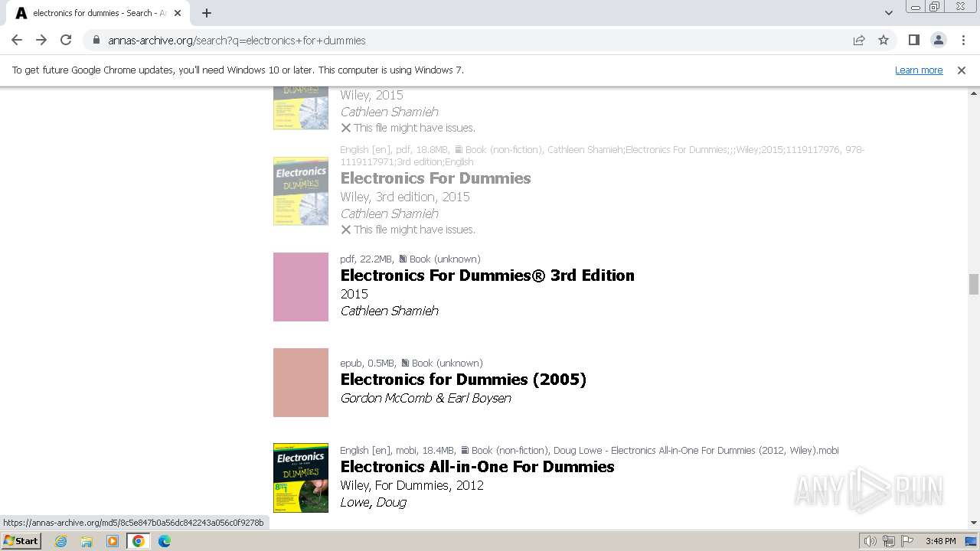Click the address bar URL
The height and width of the screenshot is (551, 980).
point(237,41)
